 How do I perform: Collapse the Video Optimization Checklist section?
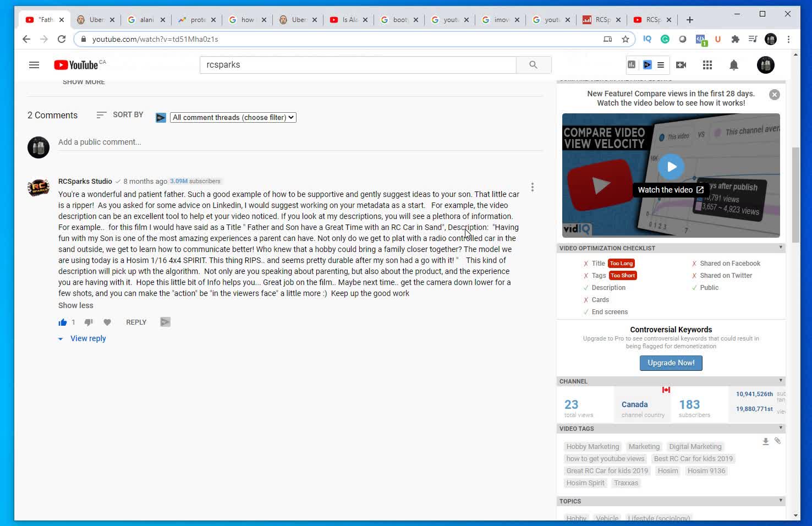(781, 248)
